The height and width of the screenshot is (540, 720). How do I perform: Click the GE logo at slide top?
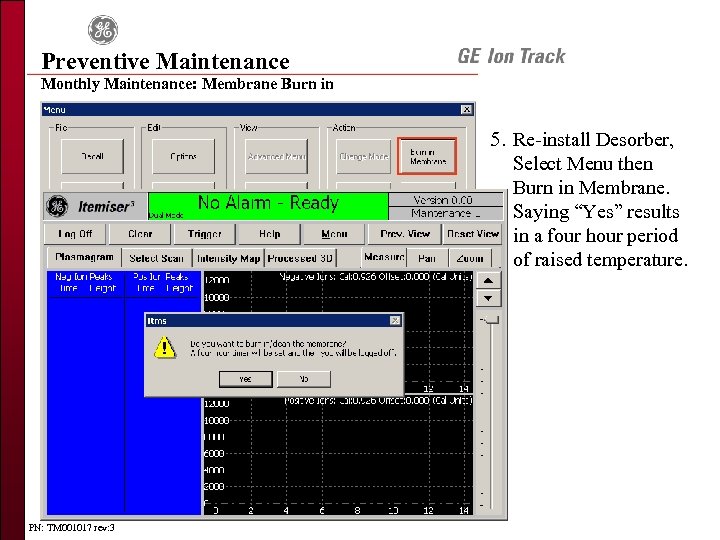[103, 30]
